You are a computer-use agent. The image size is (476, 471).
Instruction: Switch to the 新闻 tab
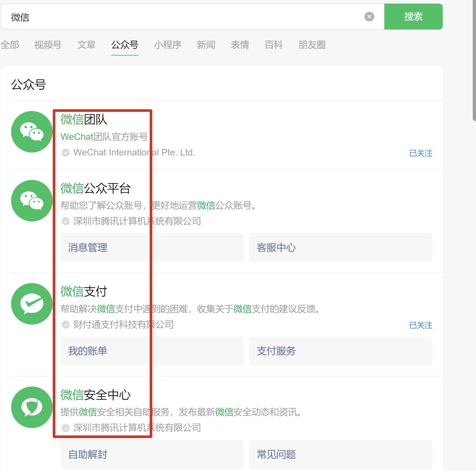[206, 45]
